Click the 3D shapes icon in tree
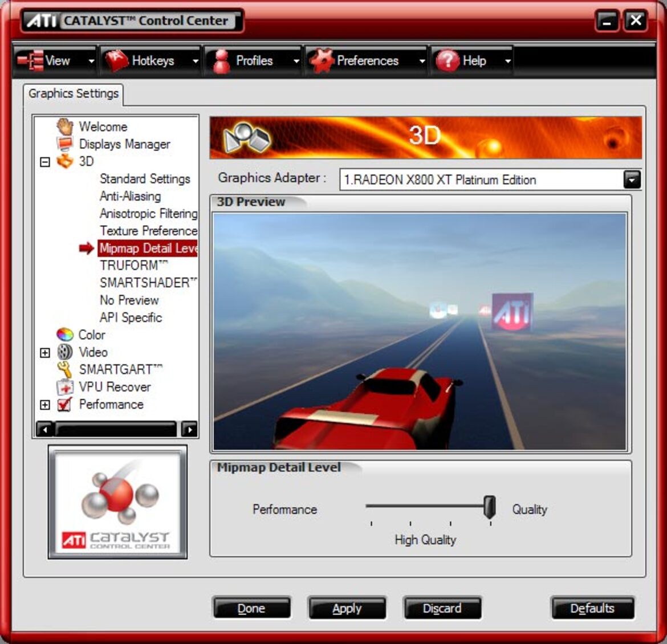The height and width of the screenshot is (644, 667). [65, 161]
